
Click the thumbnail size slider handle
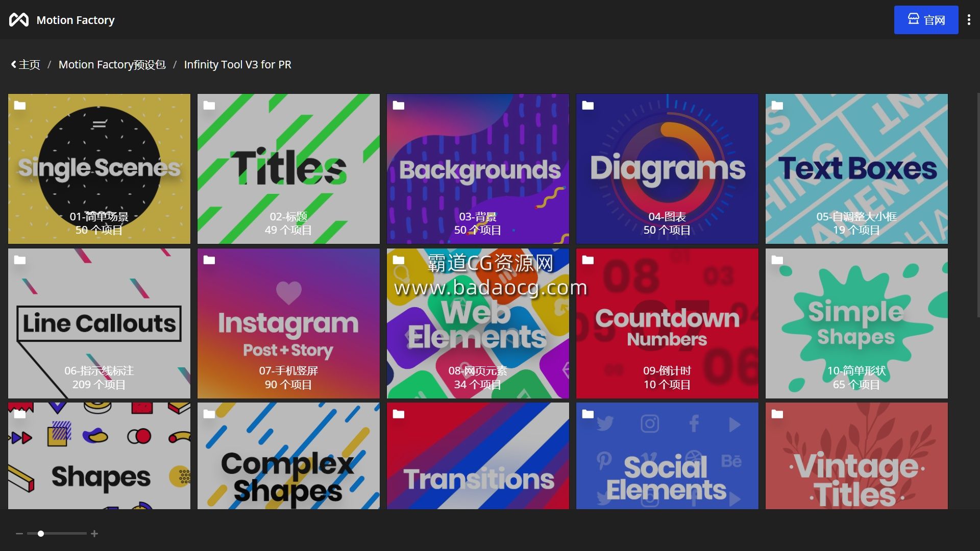coord(41,534)
